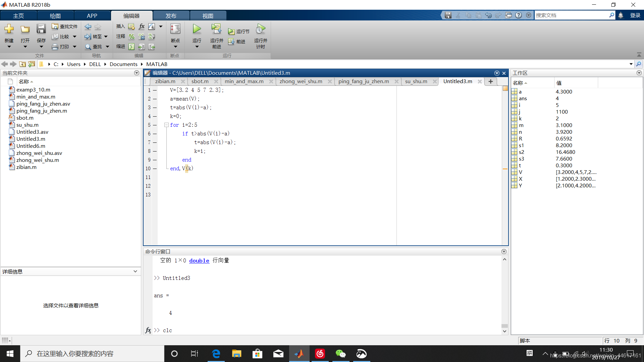Switch to the zibian.m editor tab
This screenshot has width=644, height=362.
165,81
